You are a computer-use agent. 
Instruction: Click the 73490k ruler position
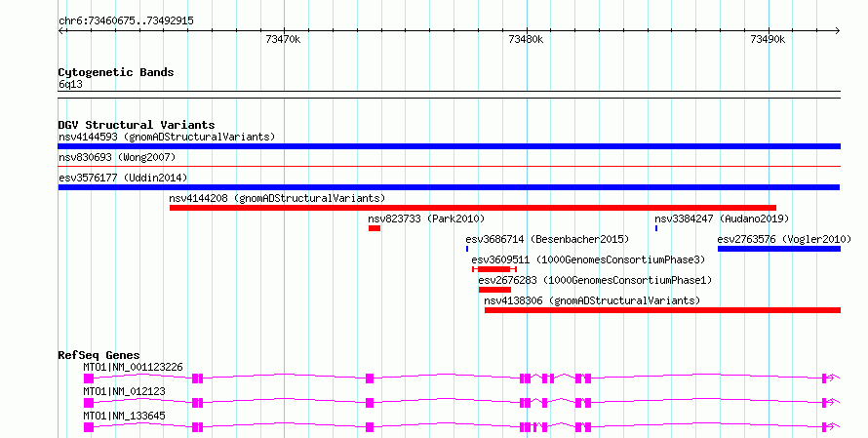pos(769,39)
